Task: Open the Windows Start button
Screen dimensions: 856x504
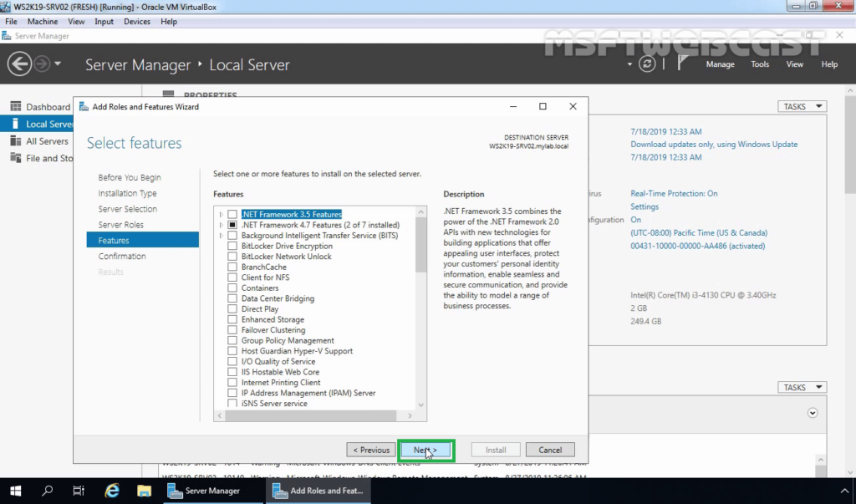Action: tap(15, 491)
